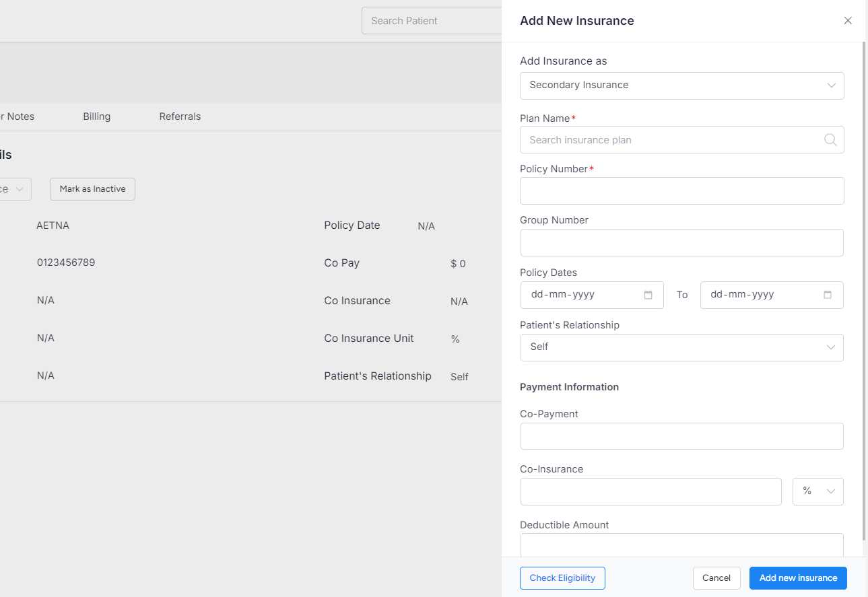Viewport: 868px width, 597px height.
Task: Open the Patient's Relationship dropdown
Action: point(681,347)
